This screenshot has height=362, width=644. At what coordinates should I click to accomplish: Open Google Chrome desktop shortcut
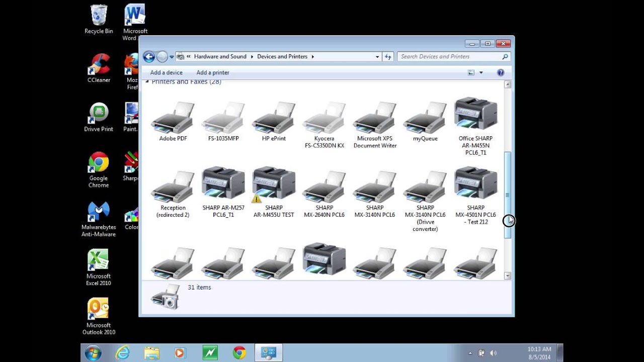coord(99,170)
